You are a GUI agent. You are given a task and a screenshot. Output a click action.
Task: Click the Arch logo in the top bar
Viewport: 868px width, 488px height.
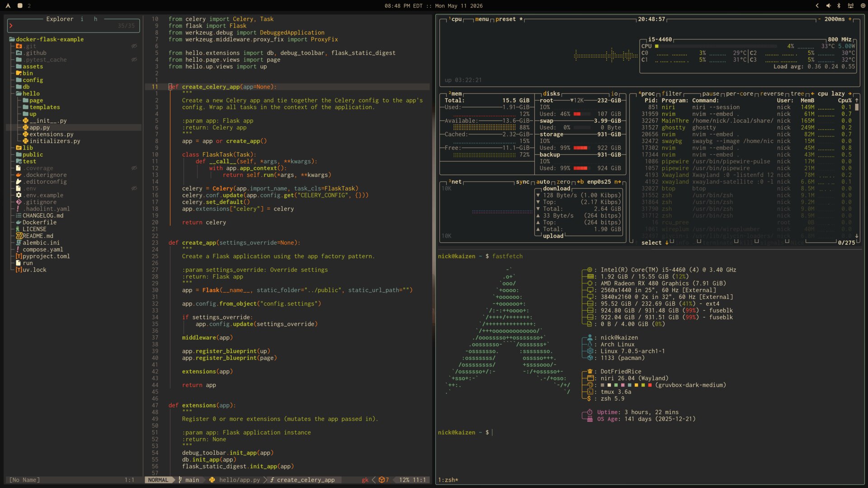point(8,6)
